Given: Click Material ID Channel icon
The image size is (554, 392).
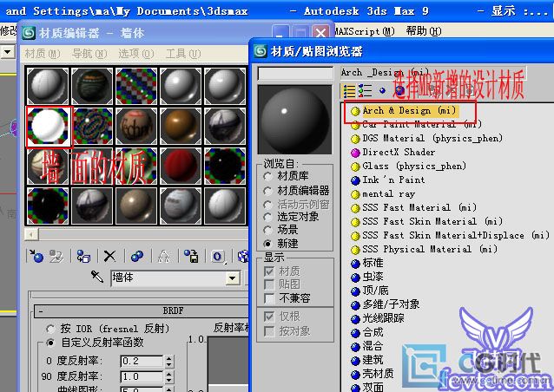Looking at the screenshot, I should click(x=218, y=256).
